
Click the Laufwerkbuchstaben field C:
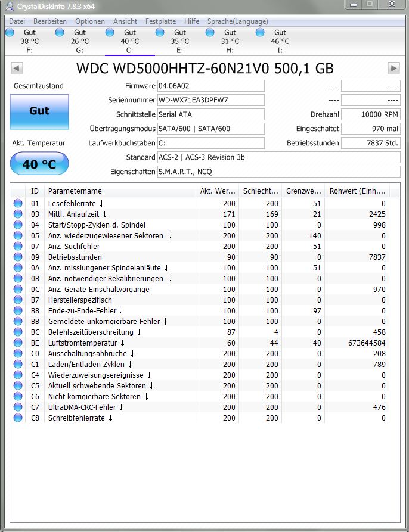(x=211, y=143)
